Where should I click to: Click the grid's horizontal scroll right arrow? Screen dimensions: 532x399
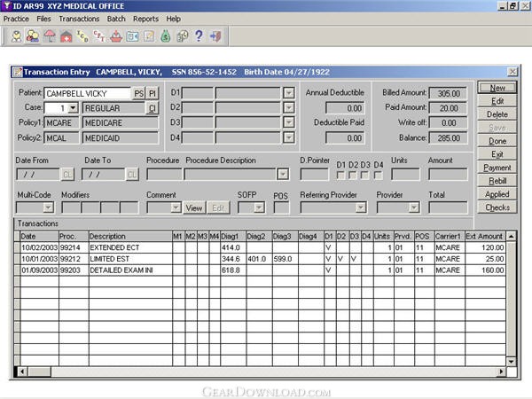click(501, 372)
